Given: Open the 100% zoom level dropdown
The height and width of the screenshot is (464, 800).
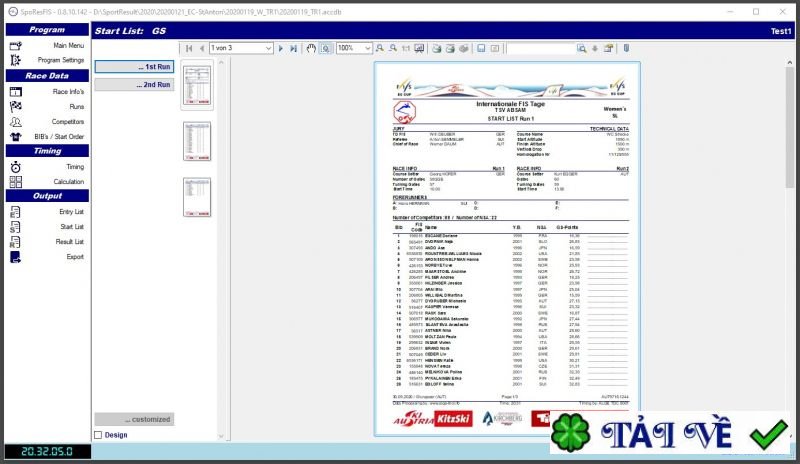Looking at the screenshot, I should pyautogui.click(x=355, y=48).
